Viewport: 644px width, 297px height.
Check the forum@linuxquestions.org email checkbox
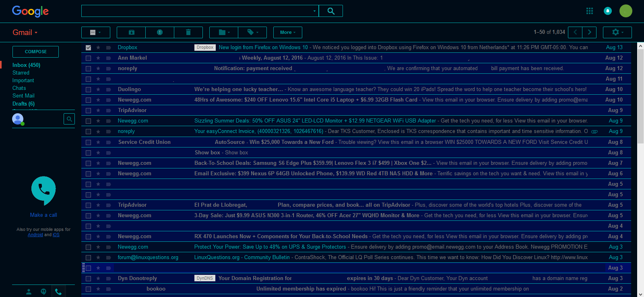88,258
